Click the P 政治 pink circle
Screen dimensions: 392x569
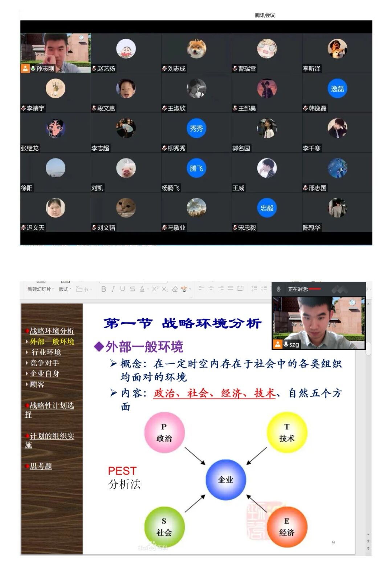164,433
